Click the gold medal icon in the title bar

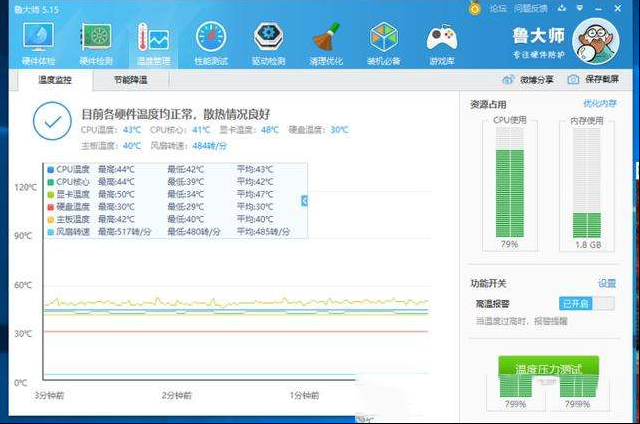tap(475, 8)
